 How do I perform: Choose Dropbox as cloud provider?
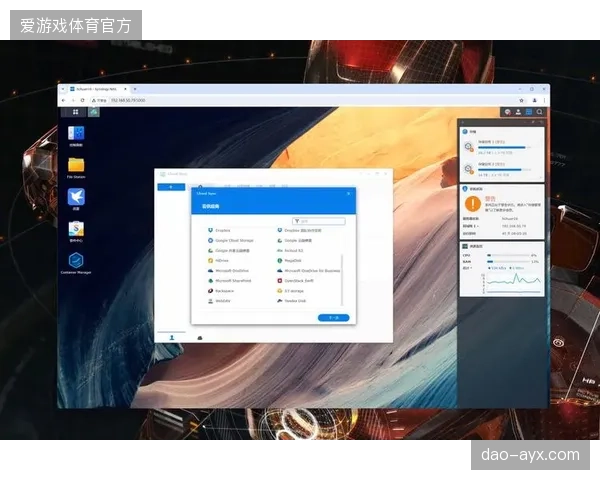219,230
